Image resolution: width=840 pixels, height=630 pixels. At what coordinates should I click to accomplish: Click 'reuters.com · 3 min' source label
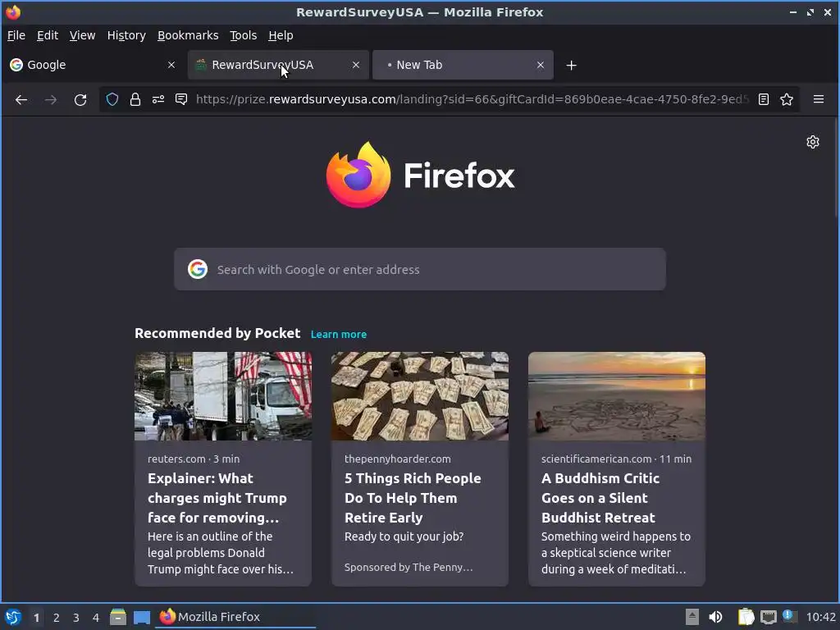coord(194,459)
